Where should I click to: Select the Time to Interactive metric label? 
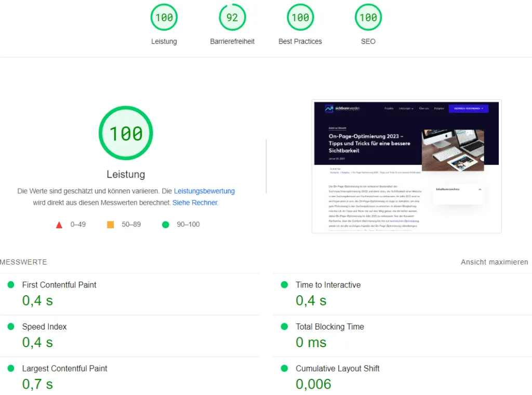328,285
